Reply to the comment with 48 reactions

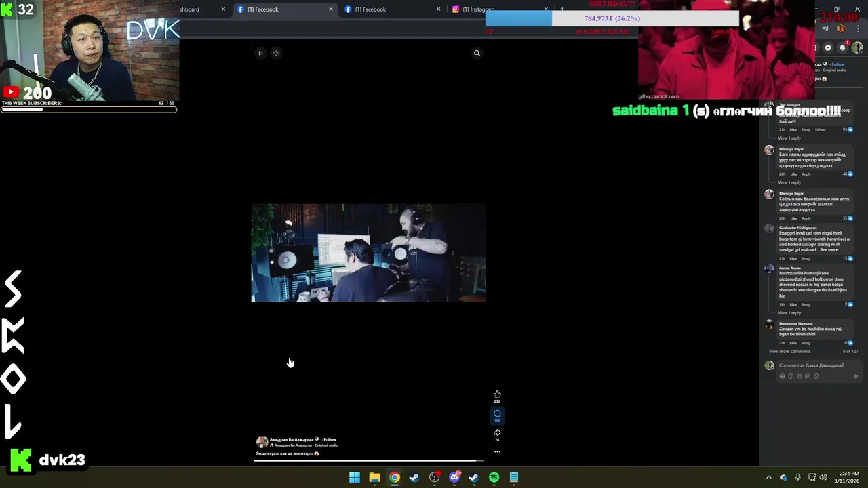pyautogui.click(x=806, y=174)
